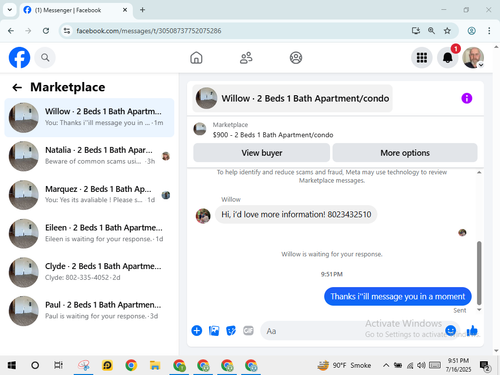Click the chat scrollbar thumb

pyautogui.click(x=479, y=273)
